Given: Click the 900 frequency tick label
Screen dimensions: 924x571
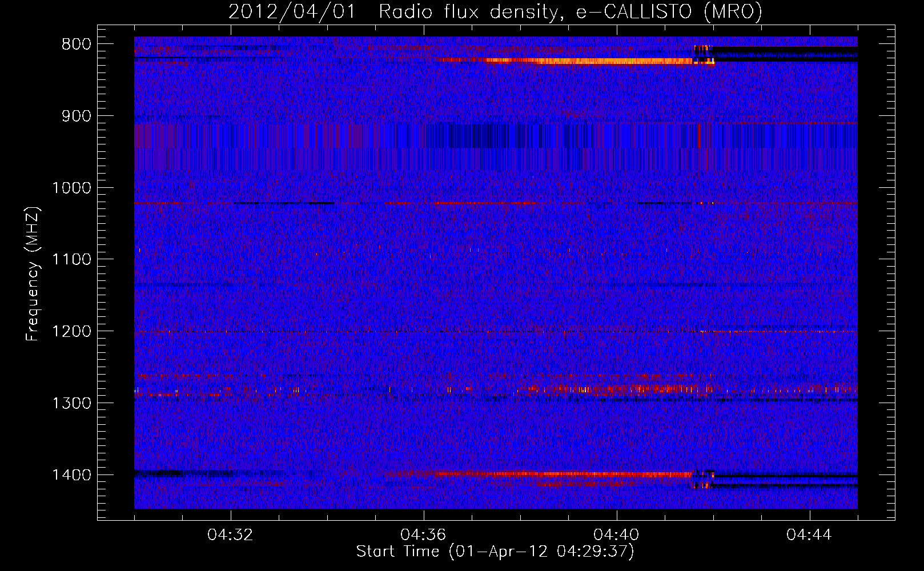Looking at the screenshot, I should (x=76, y=116).
